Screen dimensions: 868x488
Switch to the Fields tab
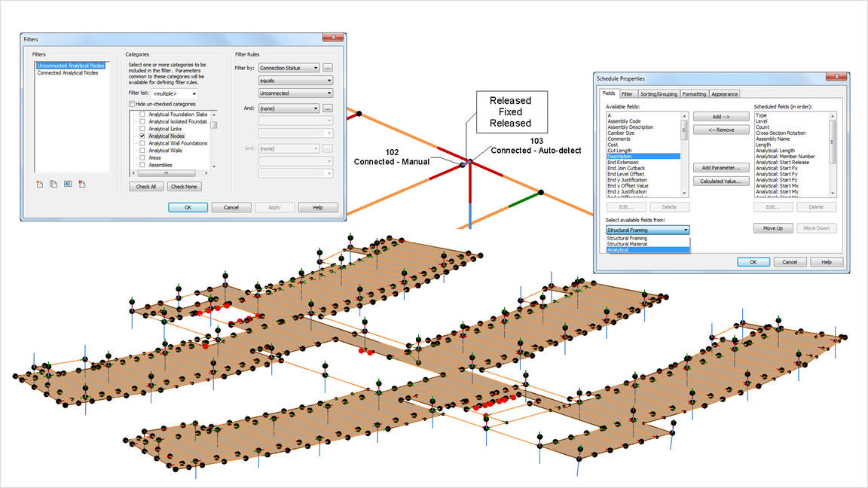(x=609, y=93)
